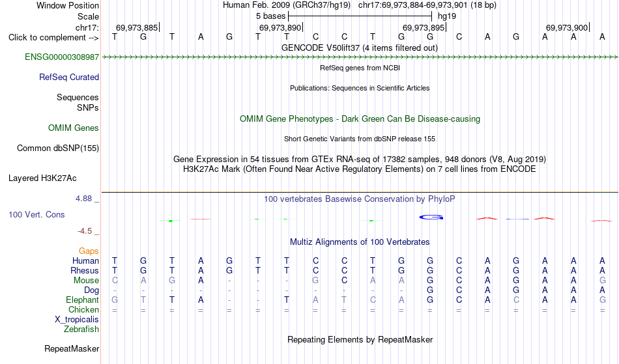Open GENCODE V50lift37 track title
This screenshot has width=619, height=364.
point(360,48)
